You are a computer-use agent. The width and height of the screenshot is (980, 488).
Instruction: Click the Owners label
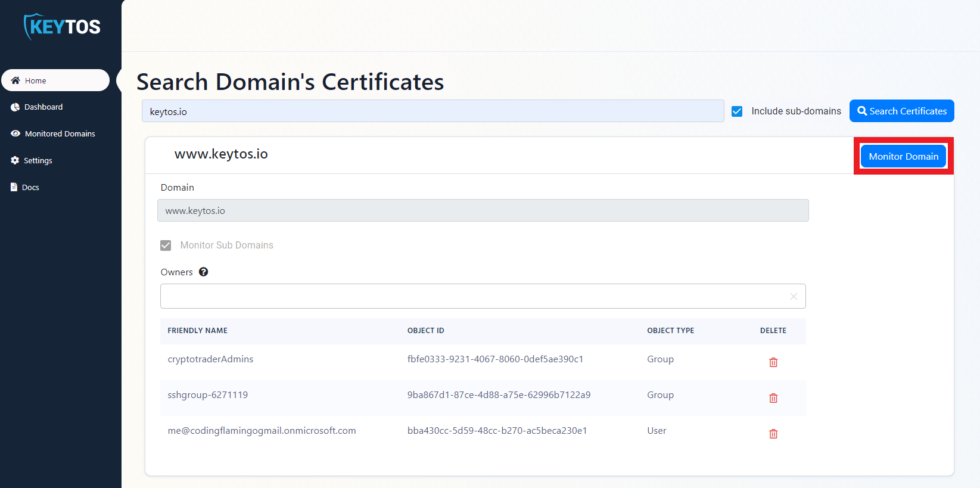pyautogui.click(x=176, y=272)
